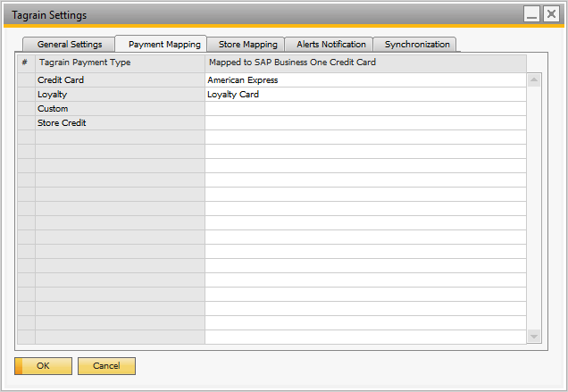568x392 pixels.
Task: Minimize the Tagrain Settings window
Action: click(x=531, y=14)
